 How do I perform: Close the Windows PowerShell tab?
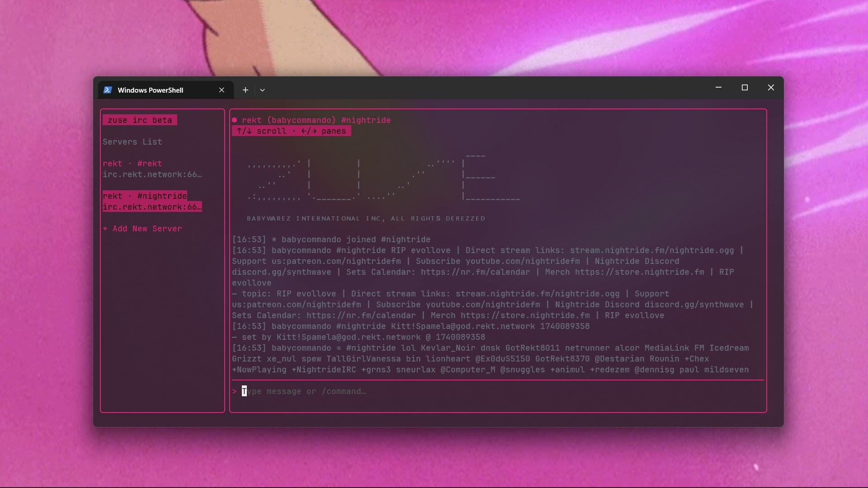tap(222, 90)
